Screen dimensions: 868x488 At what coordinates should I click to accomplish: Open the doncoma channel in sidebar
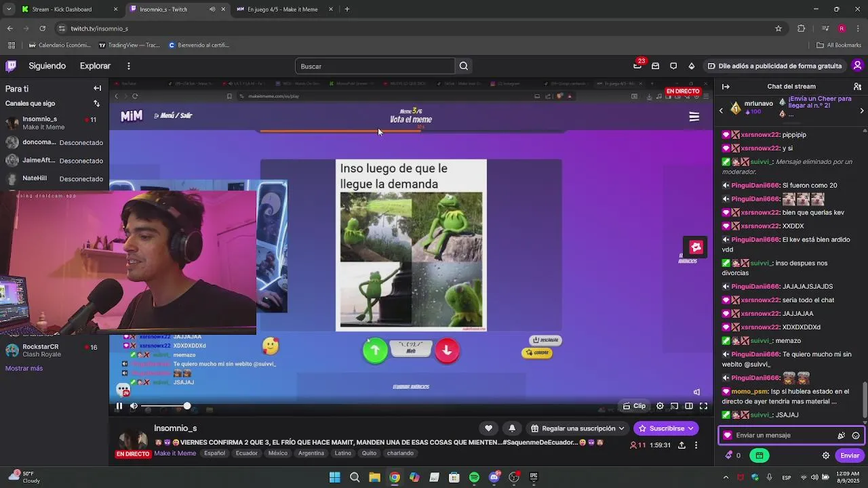54,142
